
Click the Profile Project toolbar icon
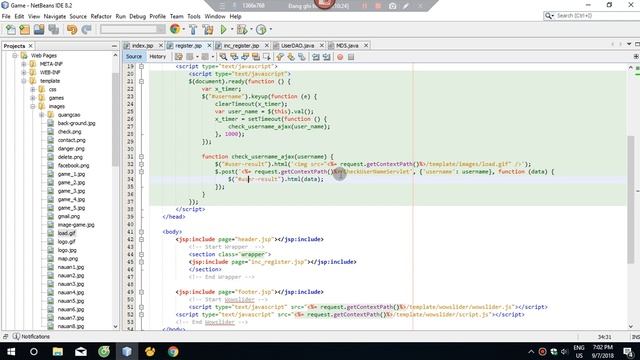pyautogui.click(x=261, y=29)
